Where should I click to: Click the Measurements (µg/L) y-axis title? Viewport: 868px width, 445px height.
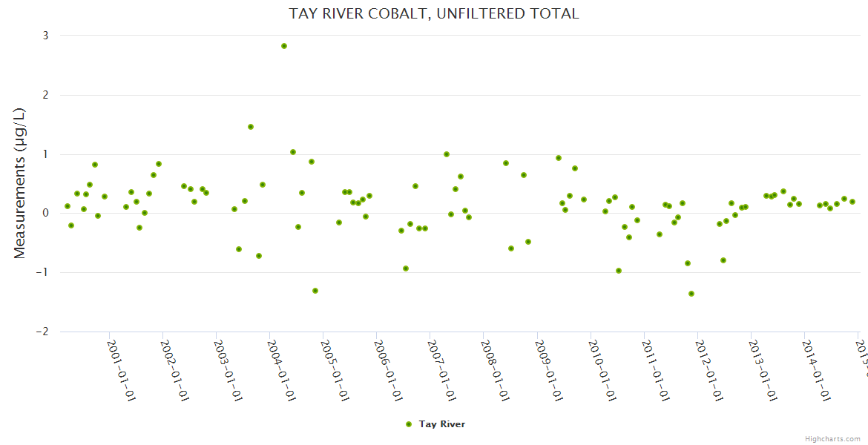(x=20, y=183)
